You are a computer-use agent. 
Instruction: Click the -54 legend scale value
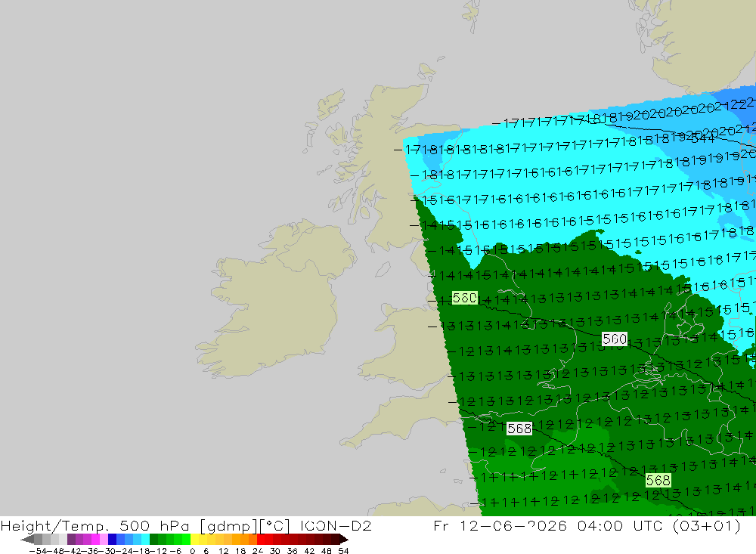[38, 551]
